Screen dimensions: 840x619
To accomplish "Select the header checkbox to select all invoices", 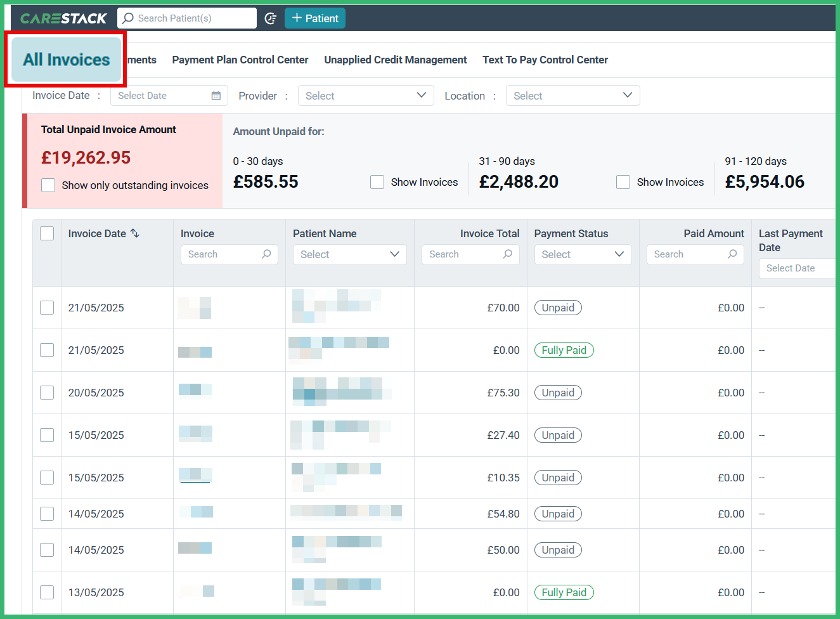I will [47, 233].
